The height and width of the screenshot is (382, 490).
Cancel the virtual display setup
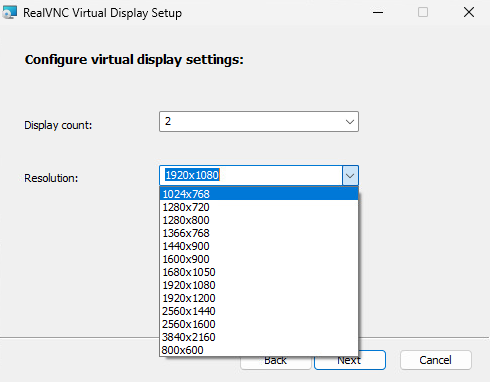pyautogui.click(x=436, y=360)
